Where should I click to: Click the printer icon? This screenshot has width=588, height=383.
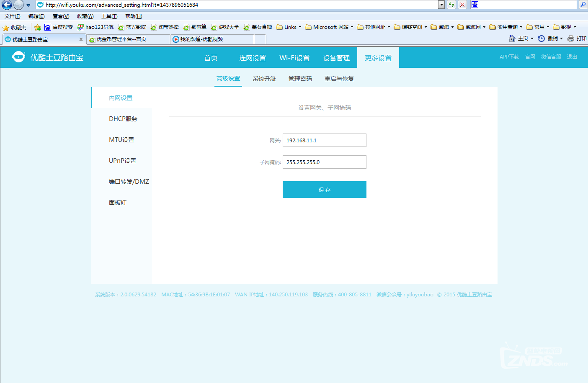[x=571, y=39]
